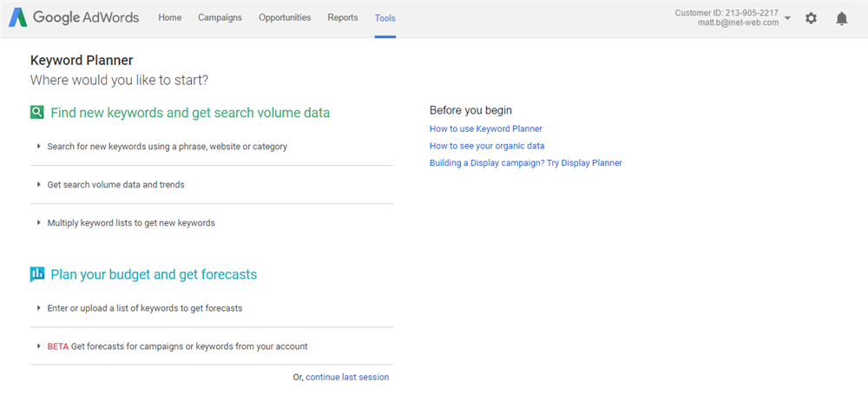Click the blue budget forecast chart icon

pos(36,274)
